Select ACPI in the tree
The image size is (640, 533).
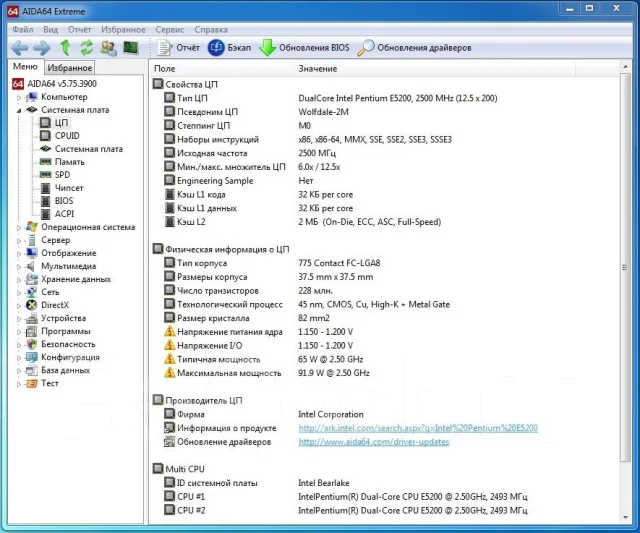57,214
